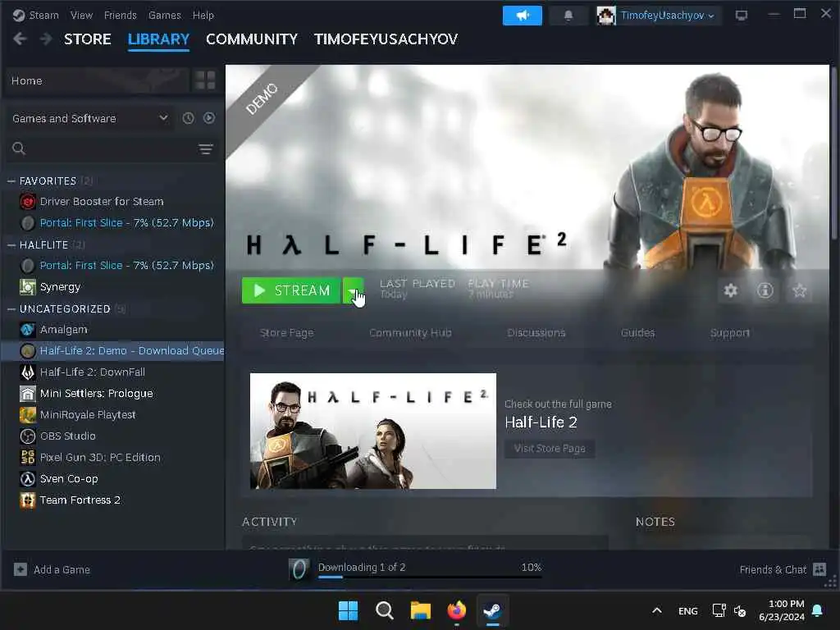Screen dimensions: 840x630
Task: Open TIMOFEYUSACHYOV profile tab
Action: pyautogui.click(x=386, y=39)
